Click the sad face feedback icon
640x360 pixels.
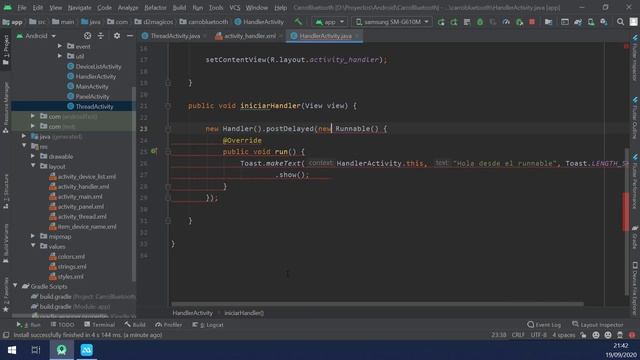(x=608, y=335)
